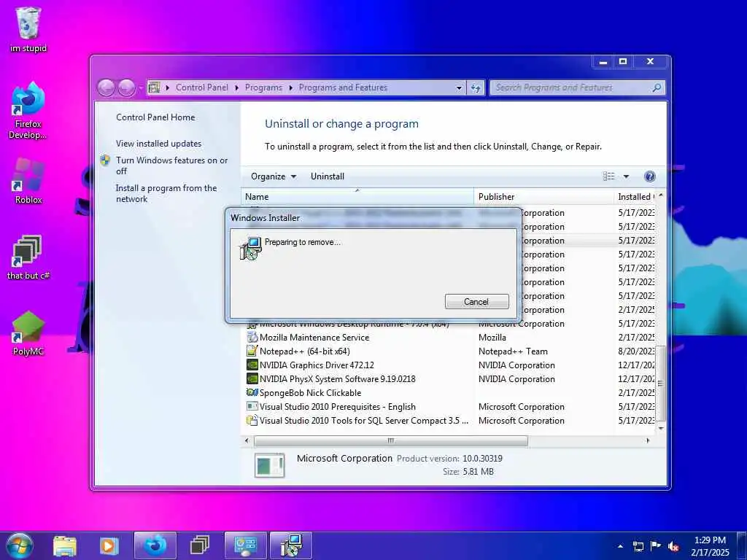Expand the address bar history dropdown
Viewport: 747px width, 560px height.
click(459, 87)
